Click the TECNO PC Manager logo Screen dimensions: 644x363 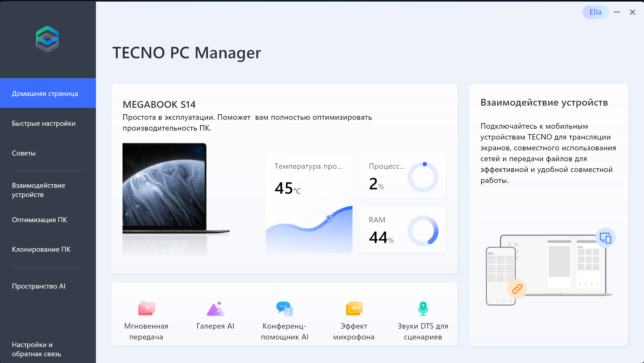pos(47,39)
